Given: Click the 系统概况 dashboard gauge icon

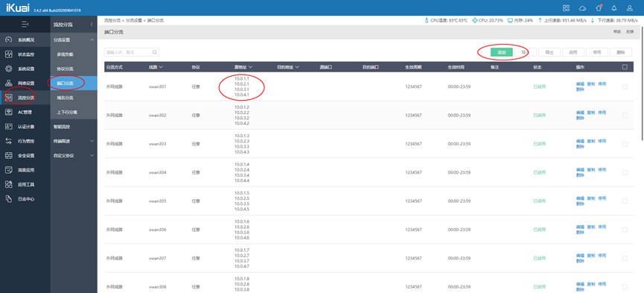Looking at the screenshot, I should coord(9,40).
